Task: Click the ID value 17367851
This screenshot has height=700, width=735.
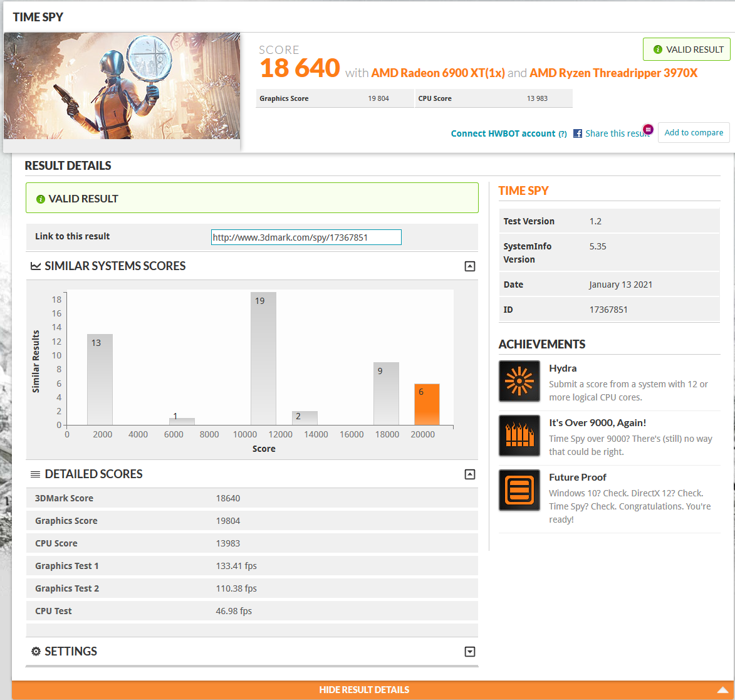Action: click(608, 310)
